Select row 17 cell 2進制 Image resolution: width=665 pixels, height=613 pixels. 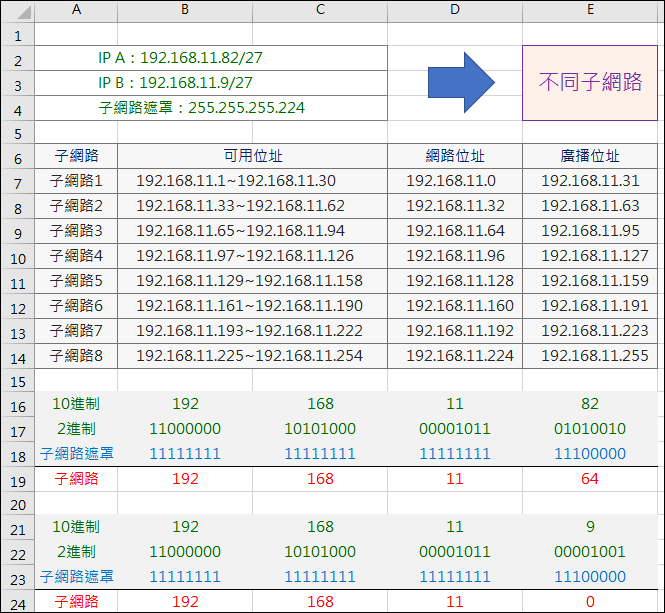click(76, 429)
